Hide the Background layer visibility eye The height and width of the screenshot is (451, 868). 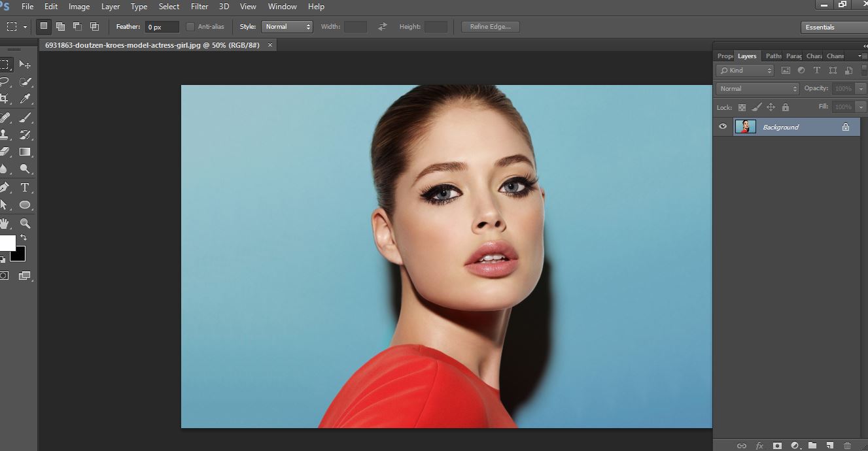[723, 126]
